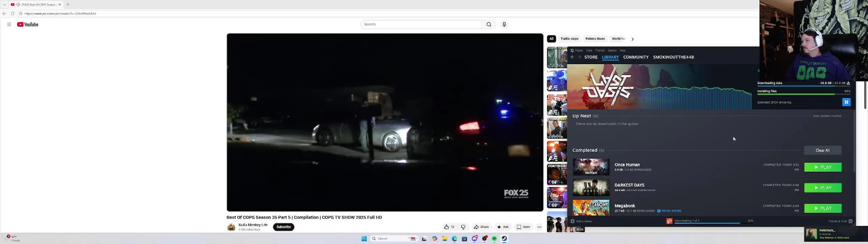The height and width of the screenshot is (244, 868).
Task: Play Megabonk
Action: pos(823,208)
